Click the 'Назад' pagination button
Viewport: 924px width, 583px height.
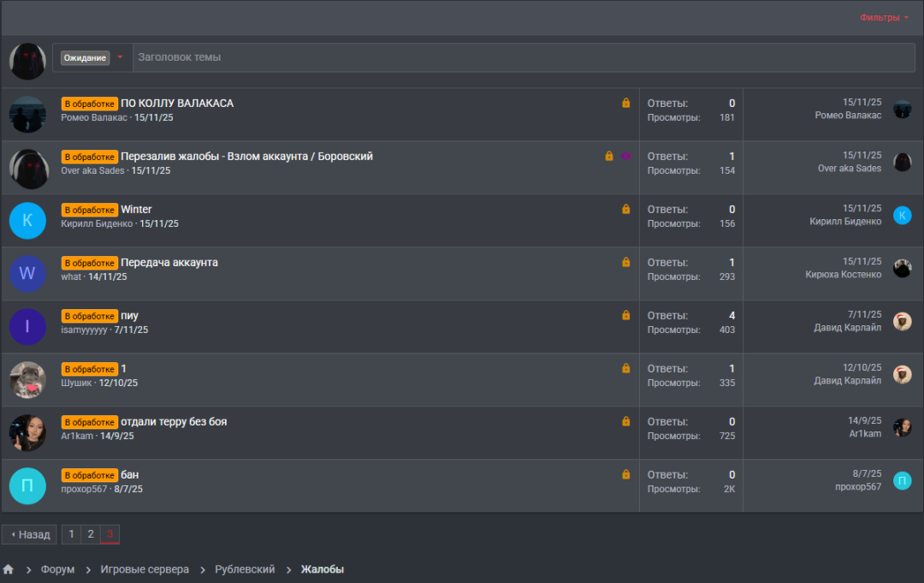(30, 534)
